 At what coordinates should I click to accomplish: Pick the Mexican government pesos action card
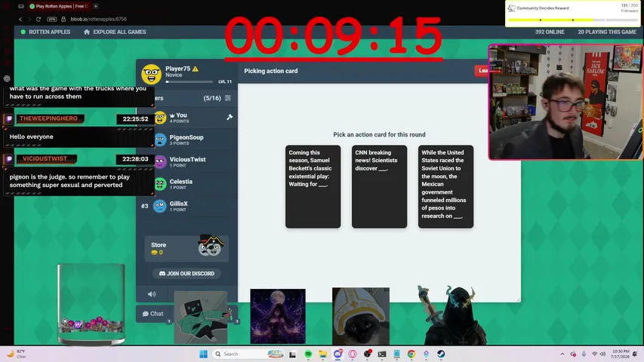click(x=445, y=187)
